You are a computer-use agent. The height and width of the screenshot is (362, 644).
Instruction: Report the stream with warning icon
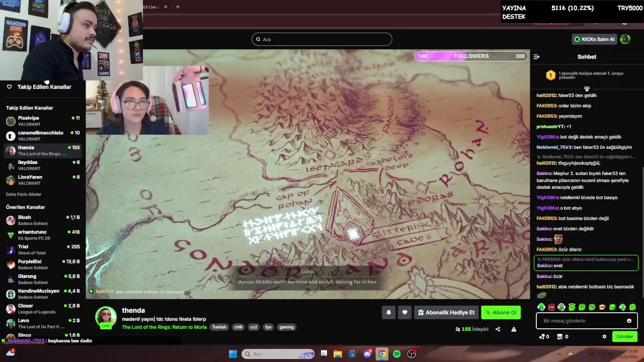click(514, 329)
